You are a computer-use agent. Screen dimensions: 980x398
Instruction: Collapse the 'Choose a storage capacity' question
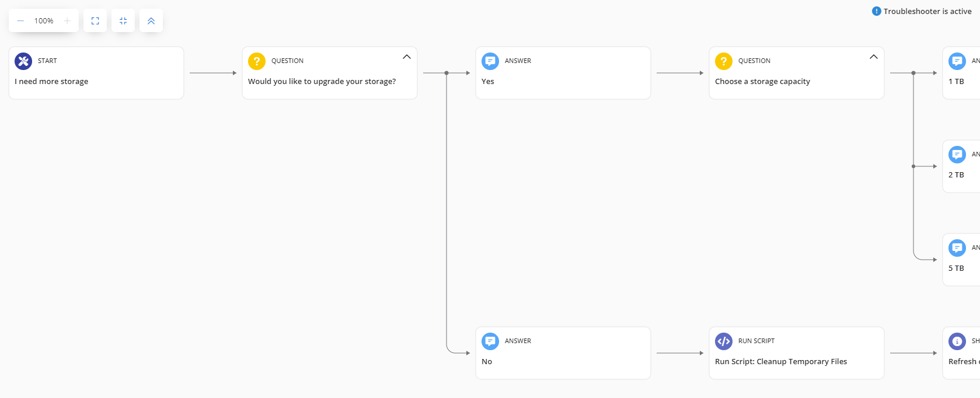click(874, 57)
